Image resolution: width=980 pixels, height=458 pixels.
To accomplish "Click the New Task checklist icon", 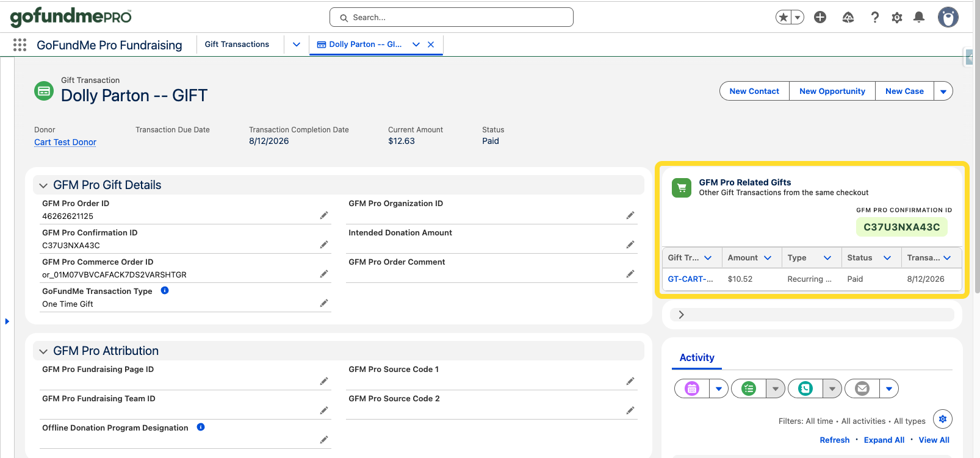I will (749, 388).
